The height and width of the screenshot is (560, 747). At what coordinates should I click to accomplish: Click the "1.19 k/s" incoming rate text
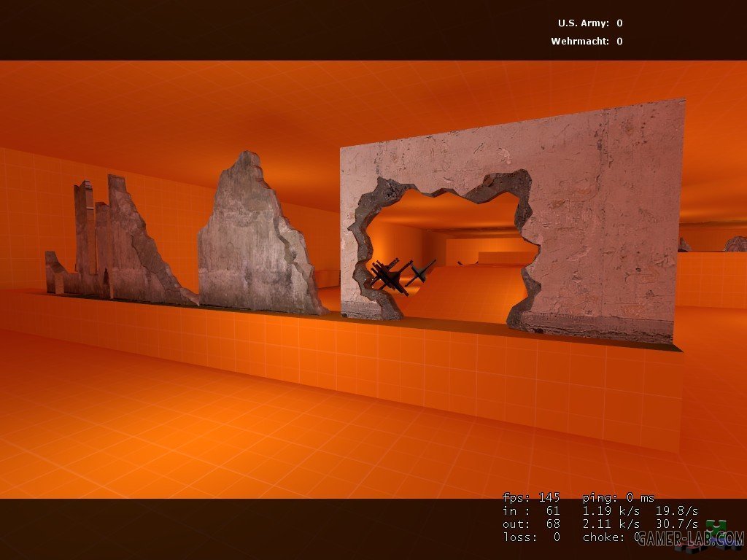[611, 511]
